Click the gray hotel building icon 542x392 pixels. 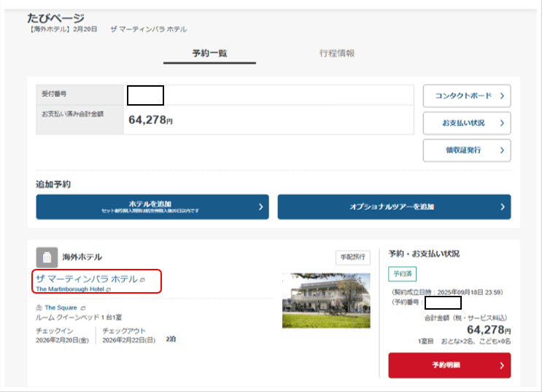tap(47, 257)
